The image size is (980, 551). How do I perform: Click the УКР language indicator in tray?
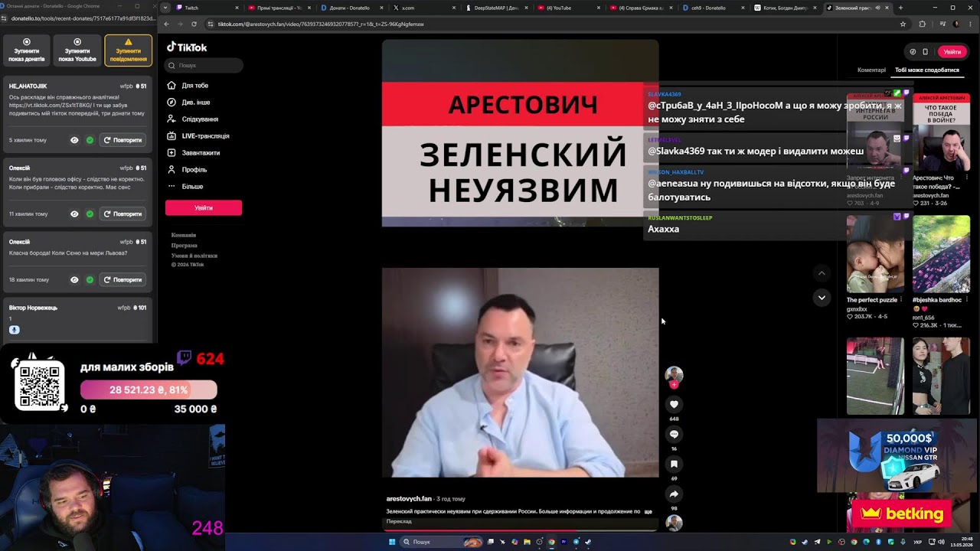click(918, 542)
